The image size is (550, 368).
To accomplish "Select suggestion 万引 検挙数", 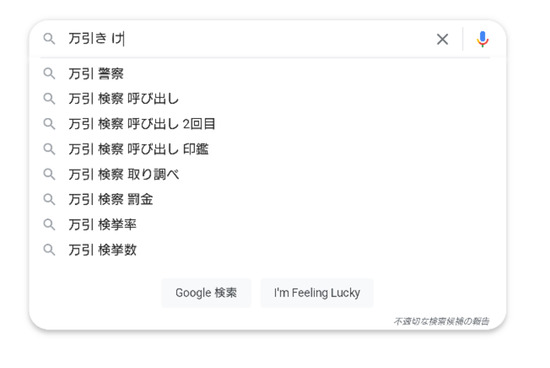I will coord(265,250).
